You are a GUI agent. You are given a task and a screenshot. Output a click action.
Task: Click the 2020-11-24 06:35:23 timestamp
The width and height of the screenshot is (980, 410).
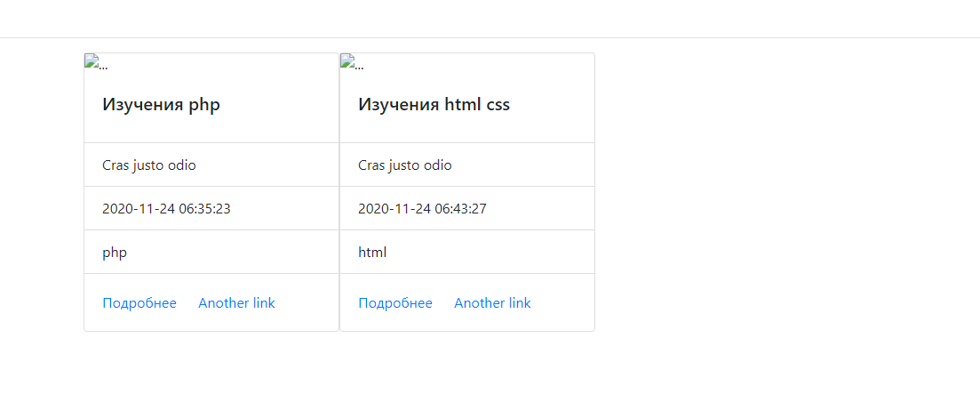coord(166,209)
